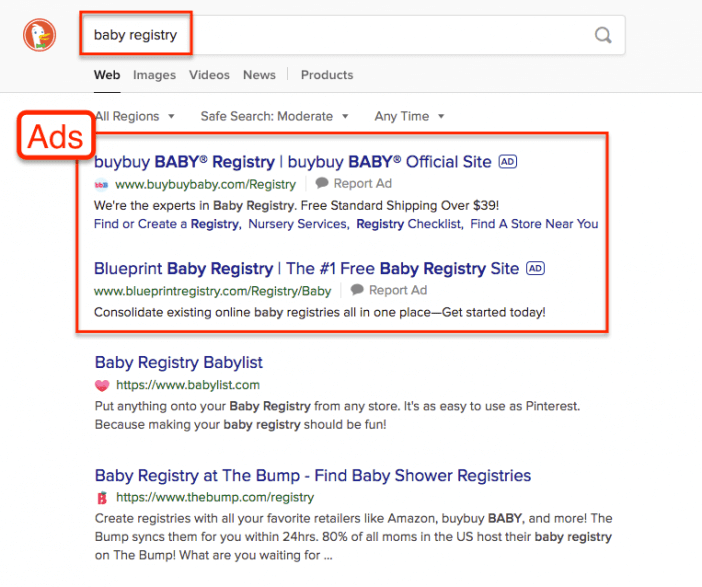Viewport: 702px width, 587px height.
Task: Open the News tab
Action: tap(259, 75)
